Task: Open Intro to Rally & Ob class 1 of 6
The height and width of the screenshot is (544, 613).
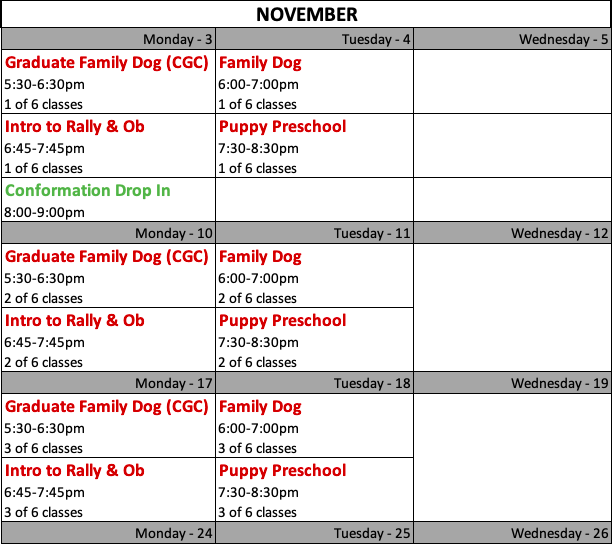Action: [x=75, y=127]
